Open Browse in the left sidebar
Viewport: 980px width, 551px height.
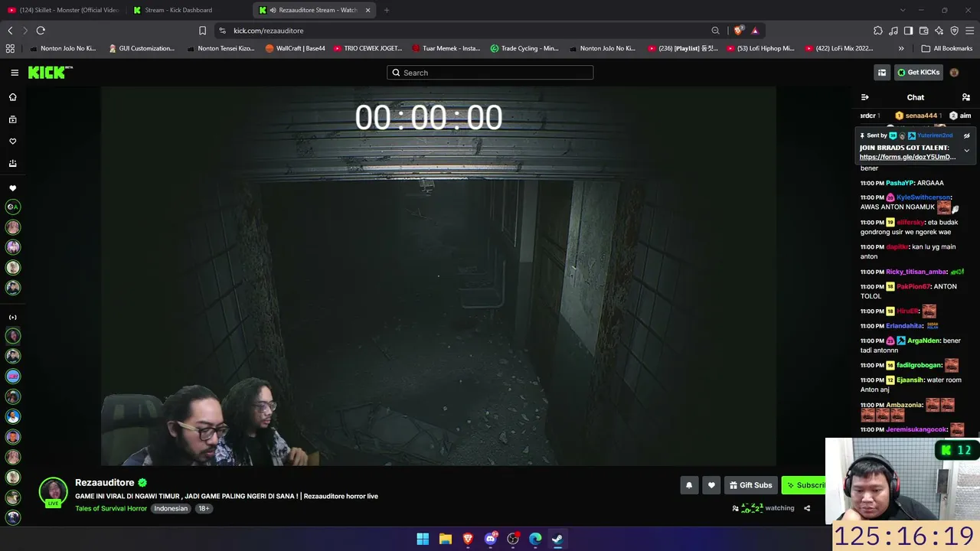[12, 119]
